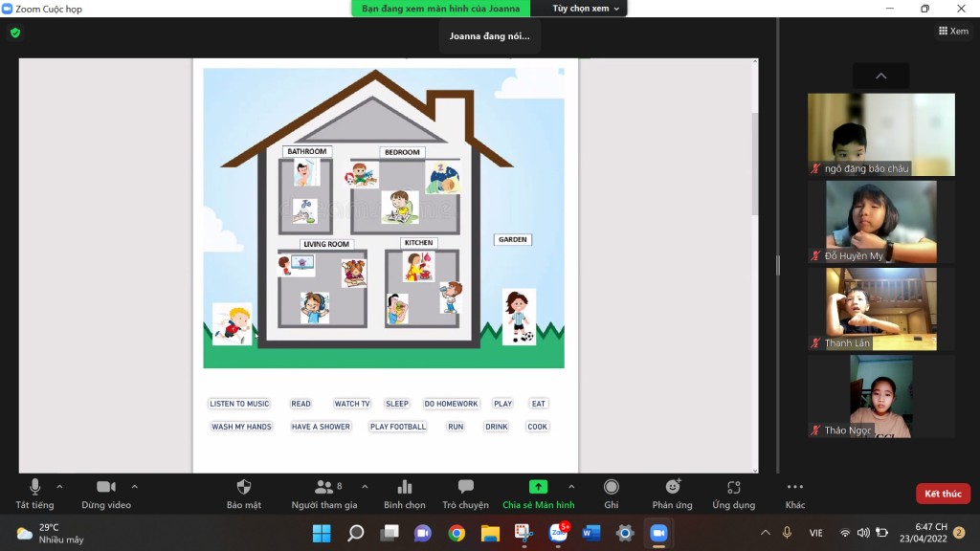Open Ứng dụng apps icon
The height and width of the screenshot is (551, 980).
733,487
